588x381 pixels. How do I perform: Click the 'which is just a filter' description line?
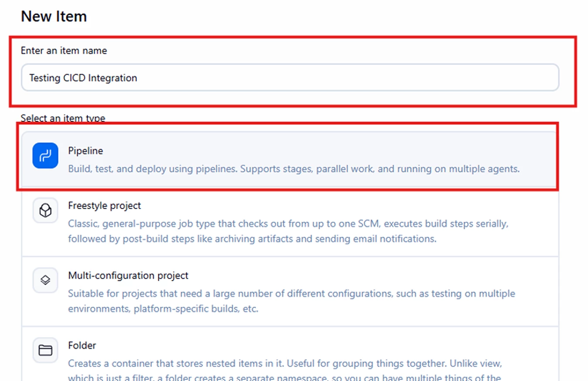[x=285, y=378]
